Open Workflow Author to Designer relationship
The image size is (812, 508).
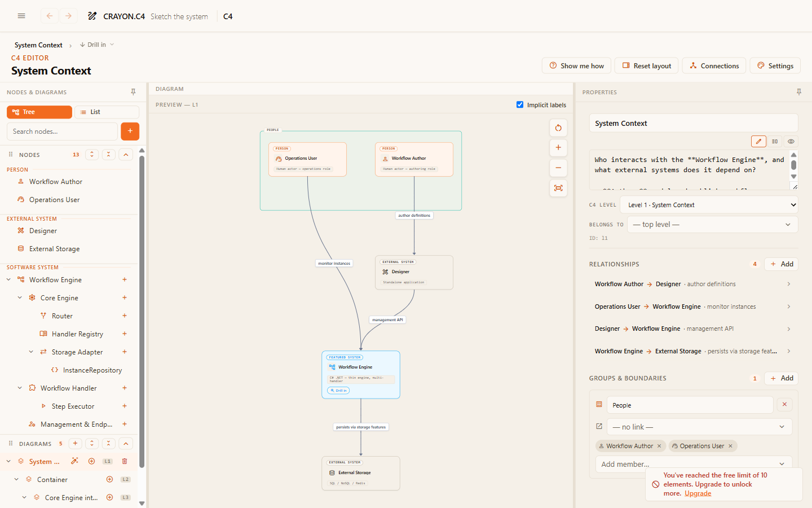tap(693, 284)
